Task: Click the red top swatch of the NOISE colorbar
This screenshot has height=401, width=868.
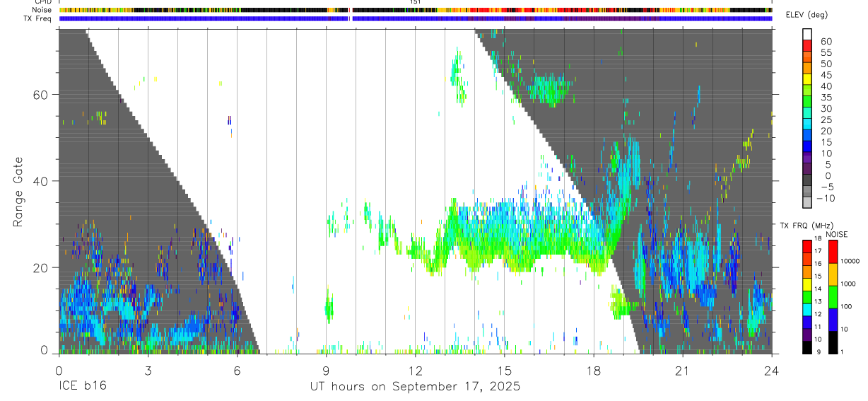Action: (833, 252)
